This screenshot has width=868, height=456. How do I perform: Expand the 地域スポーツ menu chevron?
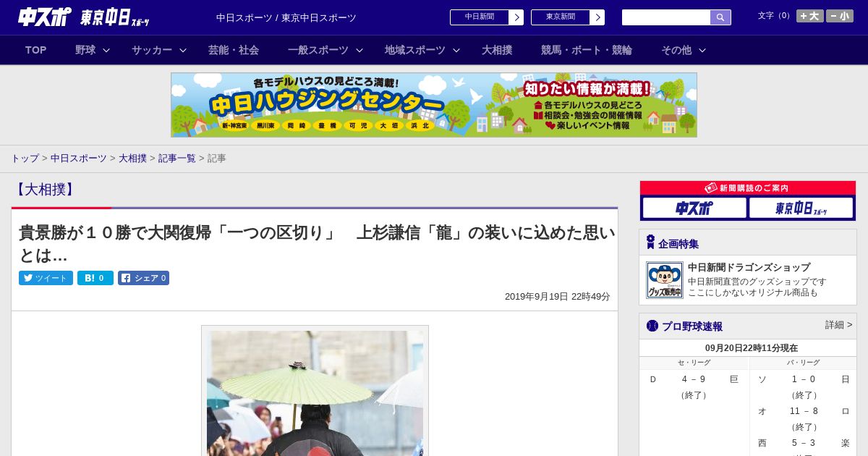456,50
